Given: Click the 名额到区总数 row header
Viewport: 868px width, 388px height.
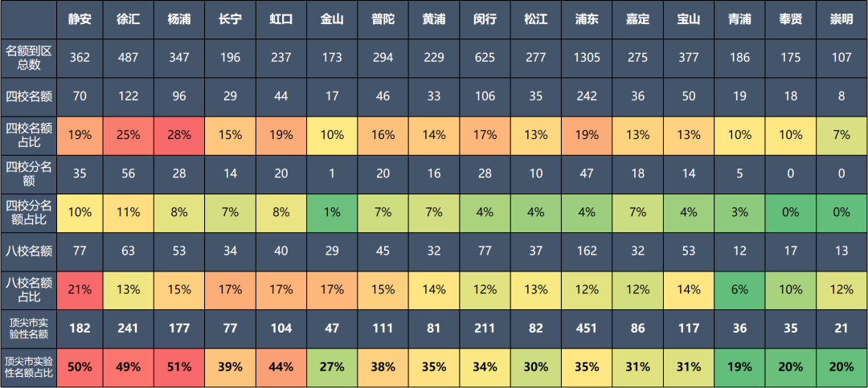Looking at the screenshot, I should 28,57.
